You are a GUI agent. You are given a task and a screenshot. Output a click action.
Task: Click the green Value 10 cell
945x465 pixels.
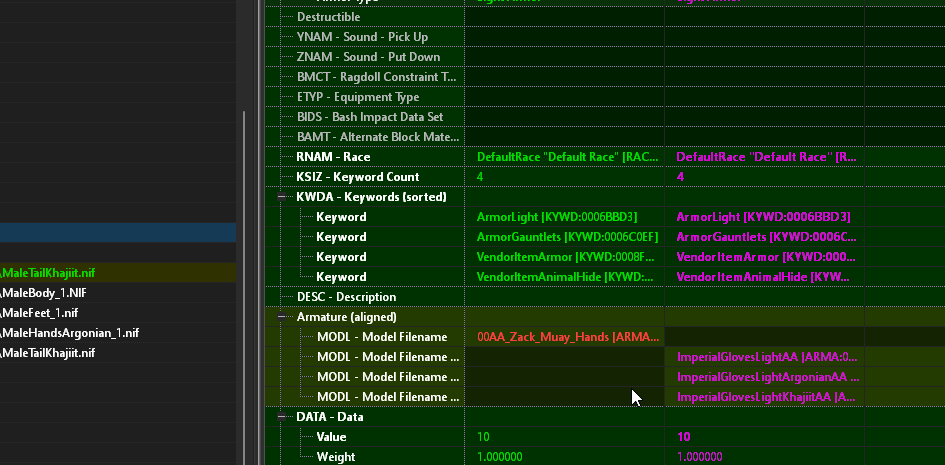coord(564,437)
